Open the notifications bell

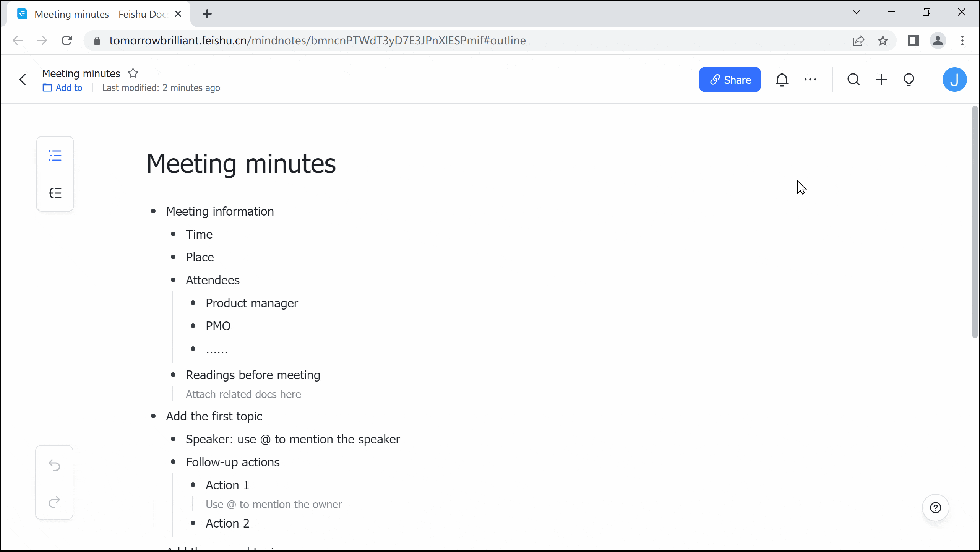(782, 80)
